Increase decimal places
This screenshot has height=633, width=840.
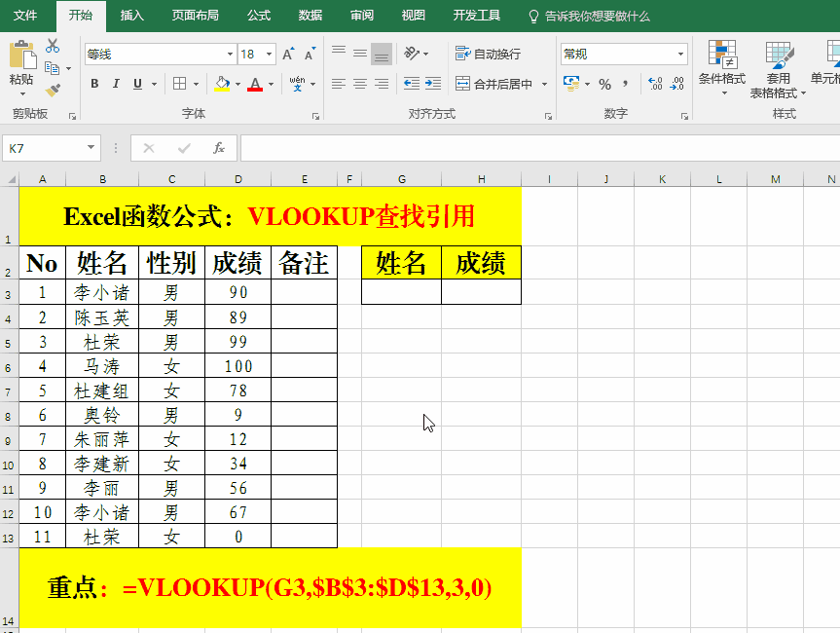tap(655, 84)
